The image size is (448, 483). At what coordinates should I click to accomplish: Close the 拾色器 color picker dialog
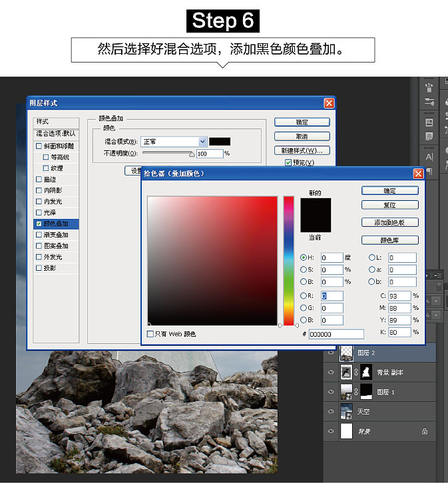click(x=418, y=174)
